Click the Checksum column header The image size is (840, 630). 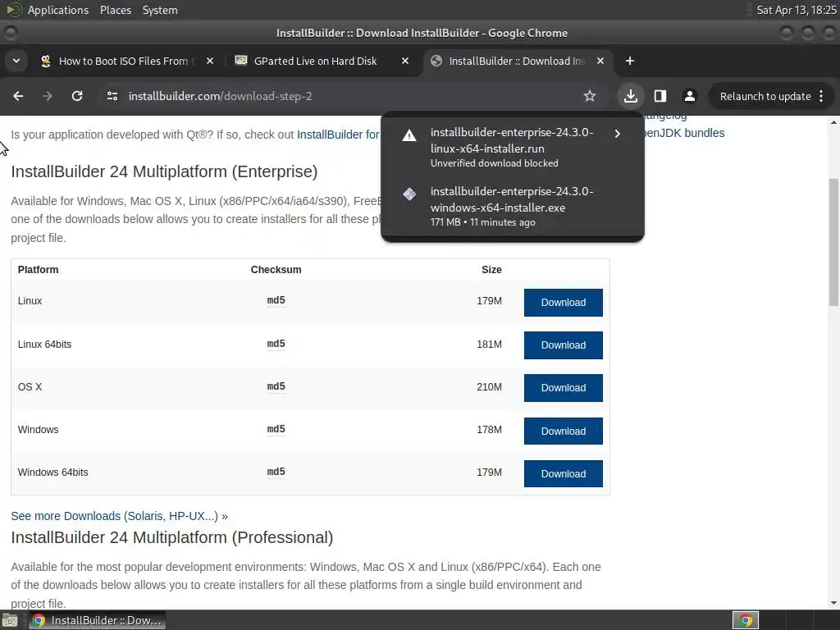pyautogui.click(x=276, y=269)
